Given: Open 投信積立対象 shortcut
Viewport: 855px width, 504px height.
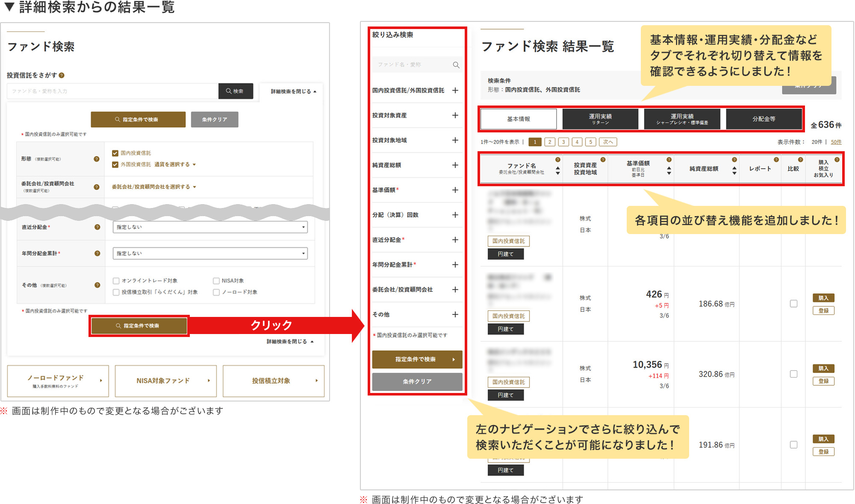Looking at the screenshot, I should (274, 381).
